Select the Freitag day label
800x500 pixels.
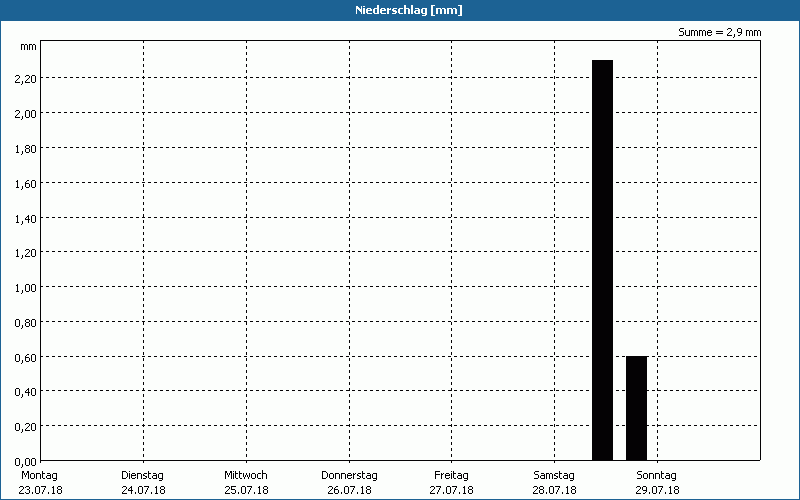click(451, 476)
